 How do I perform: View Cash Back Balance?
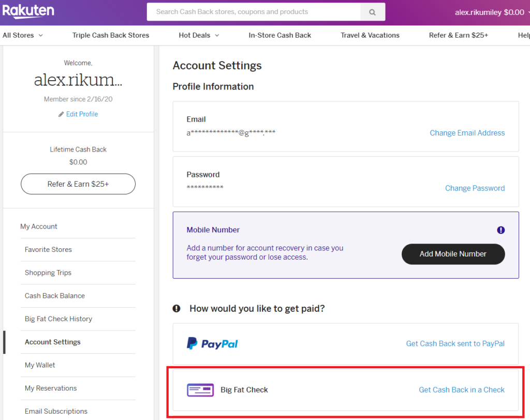[x=55, y=296]
